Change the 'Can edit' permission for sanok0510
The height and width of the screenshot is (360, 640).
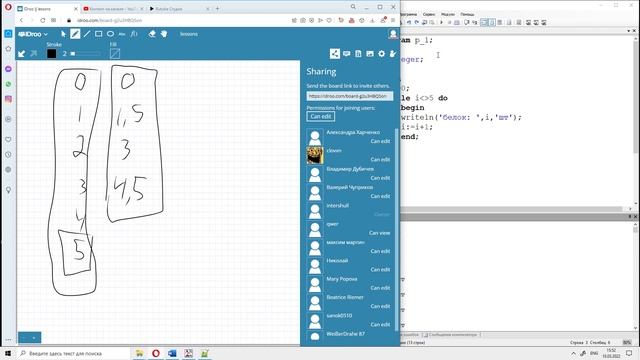(380, 324)
